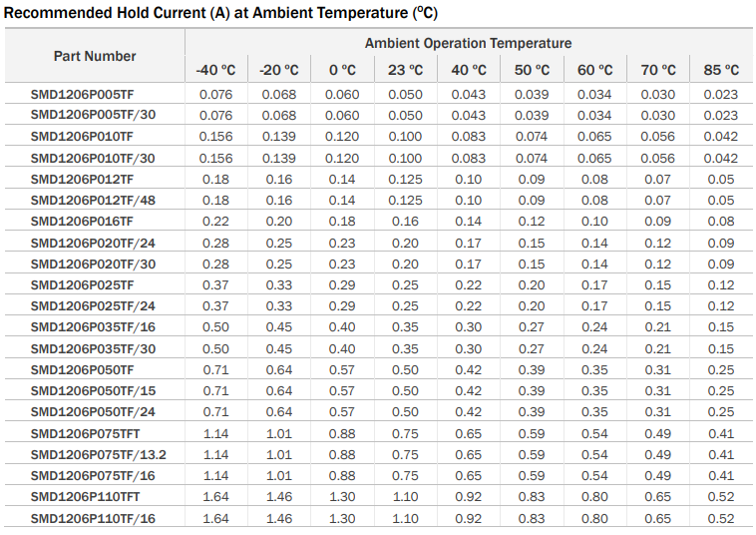Click the 0 °C column header
This screenshot has height=535, width=756.
point(342,70)
